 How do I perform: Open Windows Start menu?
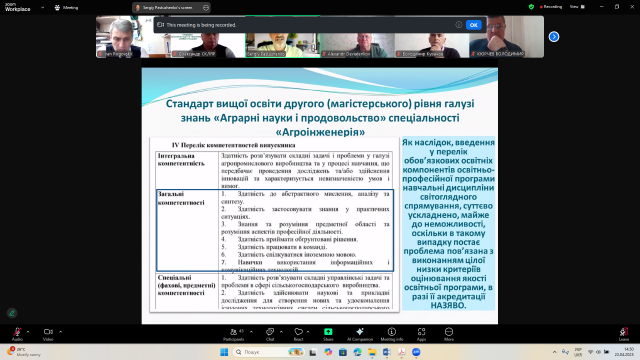(224, 352)
